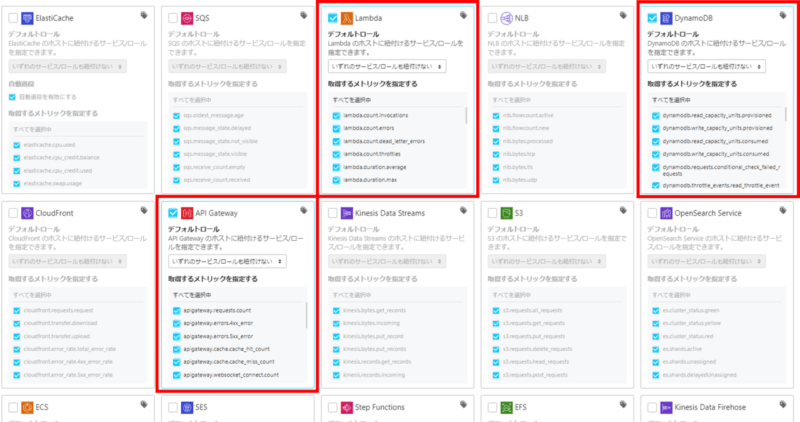Click the Lambda service icon

[x=347, y=18]
